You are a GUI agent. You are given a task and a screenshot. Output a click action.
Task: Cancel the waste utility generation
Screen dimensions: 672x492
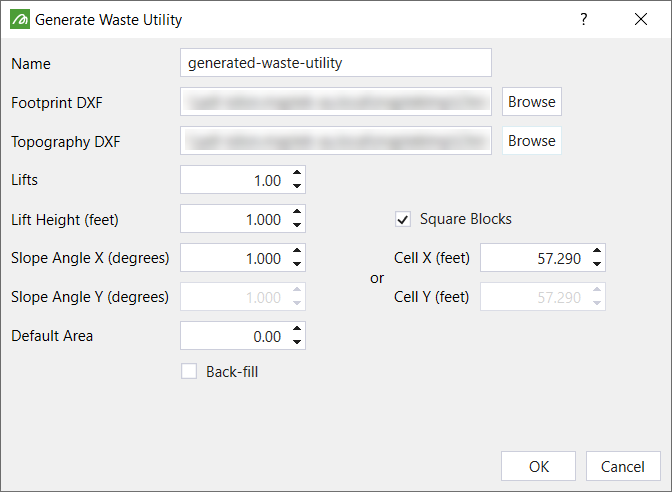(622, 466)
